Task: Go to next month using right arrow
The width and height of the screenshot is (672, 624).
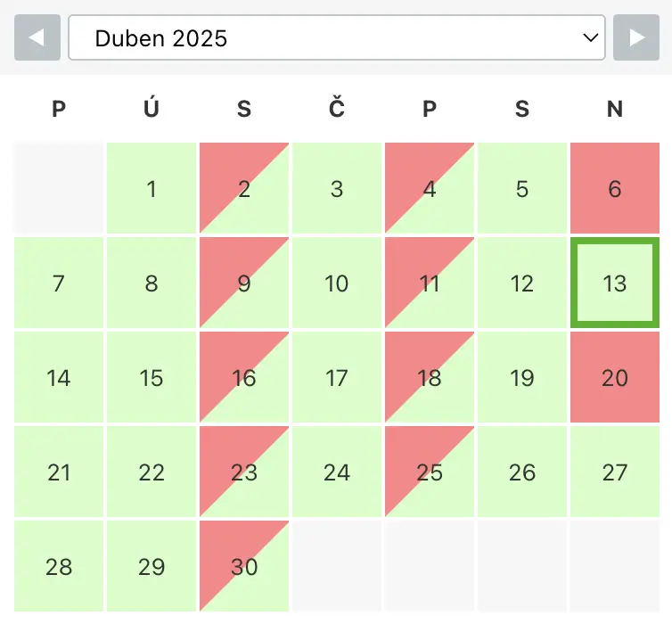Action: [635, 37]
